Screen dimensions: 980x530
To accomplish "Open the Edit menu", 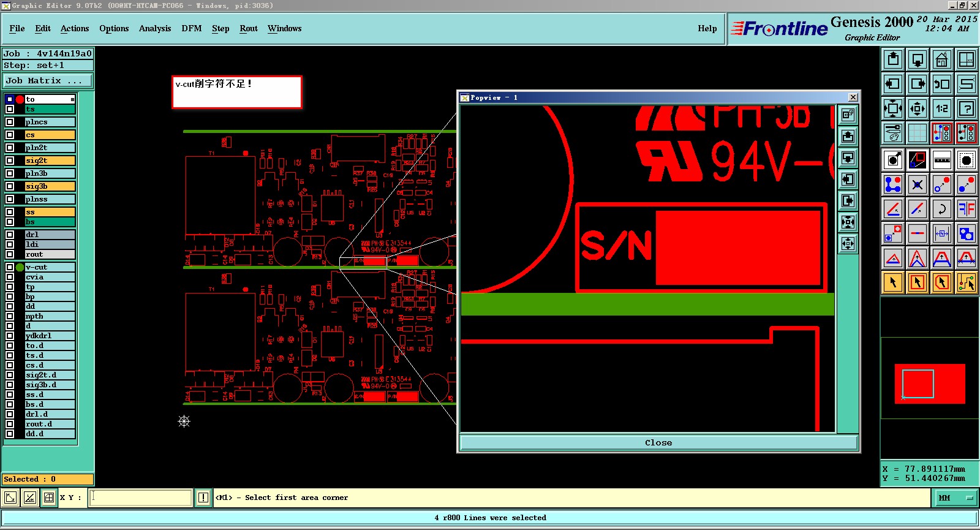I will [x=43, y=28].
